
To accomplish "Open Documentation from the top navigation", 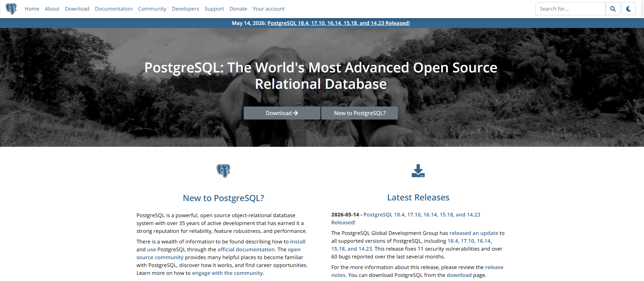I will click(114, 9).
